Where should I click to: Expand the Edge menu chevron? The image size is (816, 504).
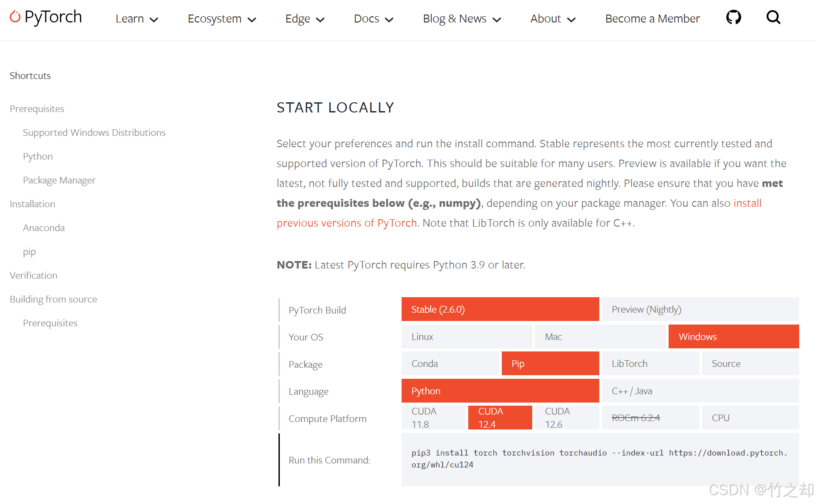click(320, 20)
